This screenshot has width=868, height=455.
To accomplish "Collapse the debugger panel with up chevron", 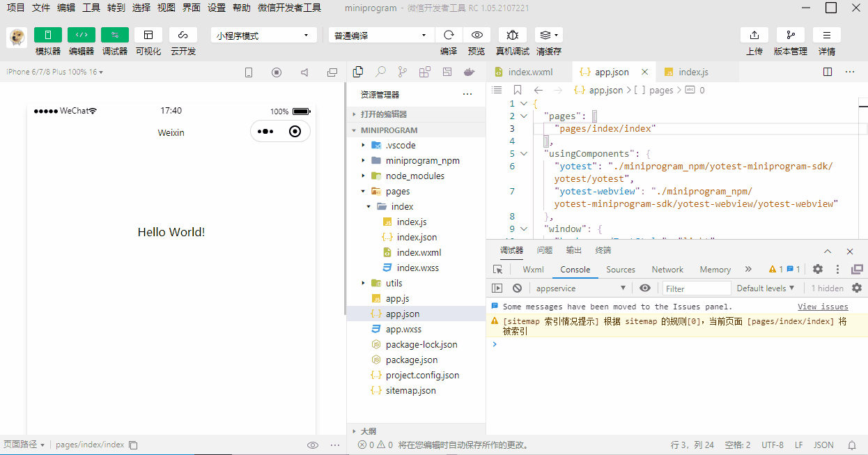I will tap(828, 251).
